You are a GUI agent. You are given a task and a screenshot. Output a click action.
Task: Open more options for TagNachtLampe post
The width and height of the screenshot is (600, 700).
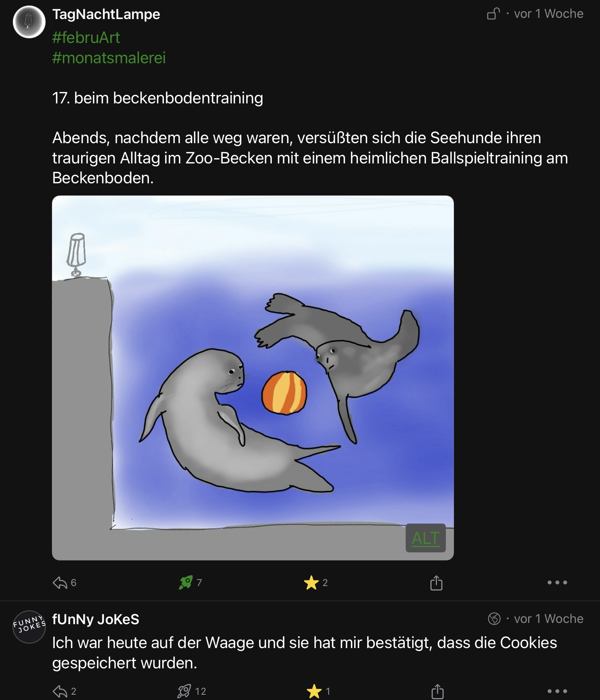tap(557, 583)
